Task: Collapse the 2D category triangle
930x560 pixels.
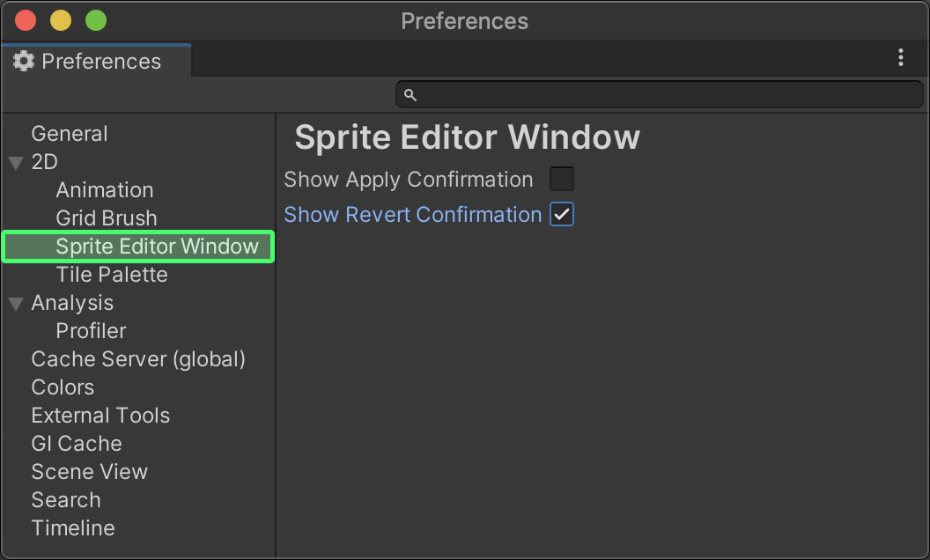Action: pos(16,163)
